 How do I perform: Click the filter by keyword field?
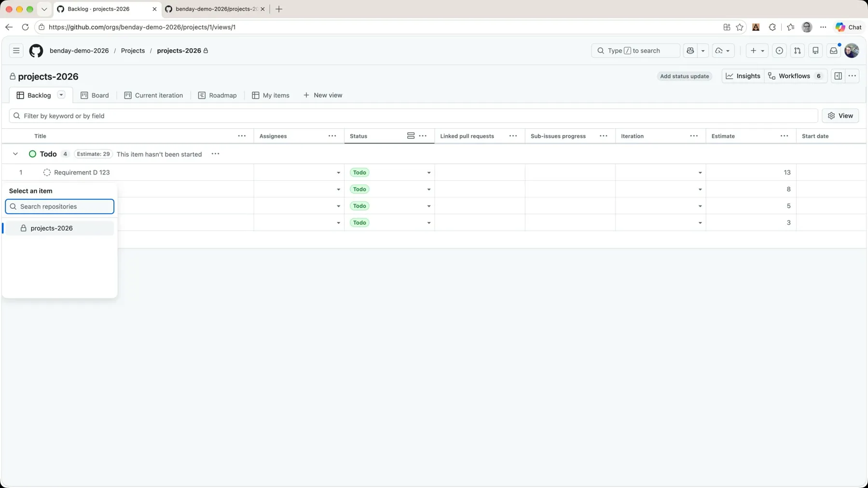[413, 116]
